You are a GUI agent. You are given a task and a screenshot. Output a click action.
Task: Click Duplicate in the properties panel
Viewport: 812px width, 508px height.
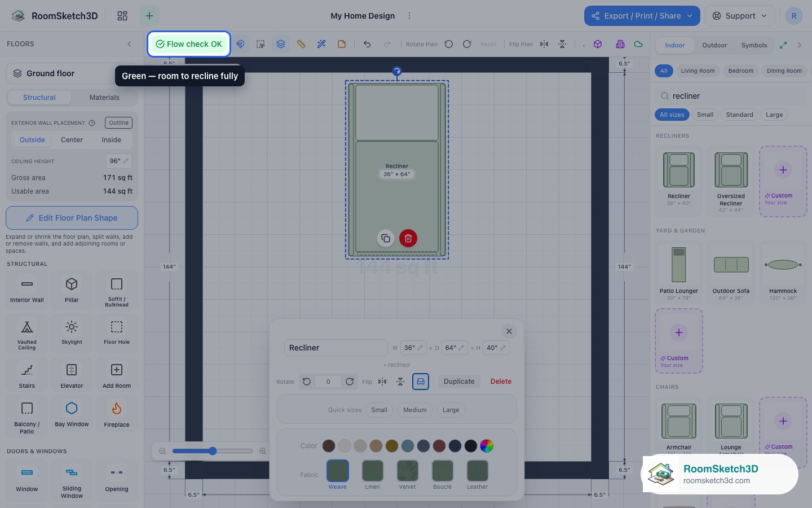[x=459, y=382]
